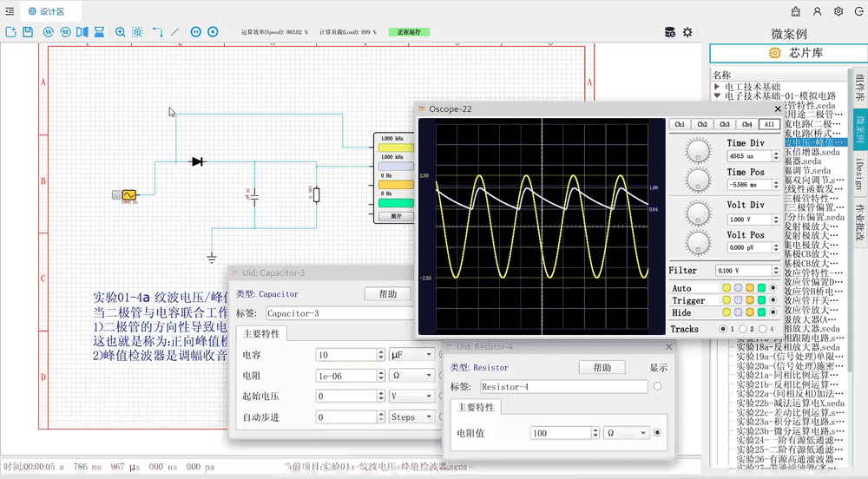Screen dimensions: 868x479
Task: Select the orthogonal wire tool
Action: pyautogui.click(x=158, y=32)
